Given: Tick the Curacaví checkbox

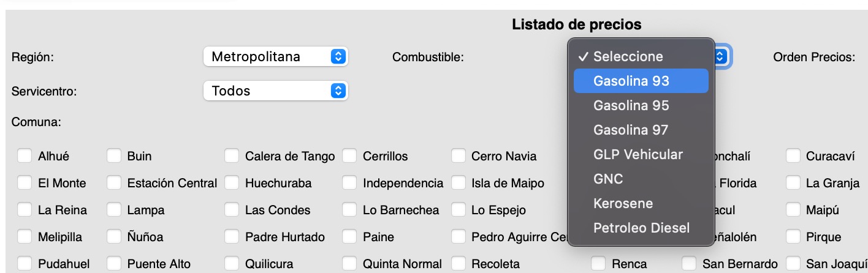Looking at the screenshot, I should tap(793, 156).
